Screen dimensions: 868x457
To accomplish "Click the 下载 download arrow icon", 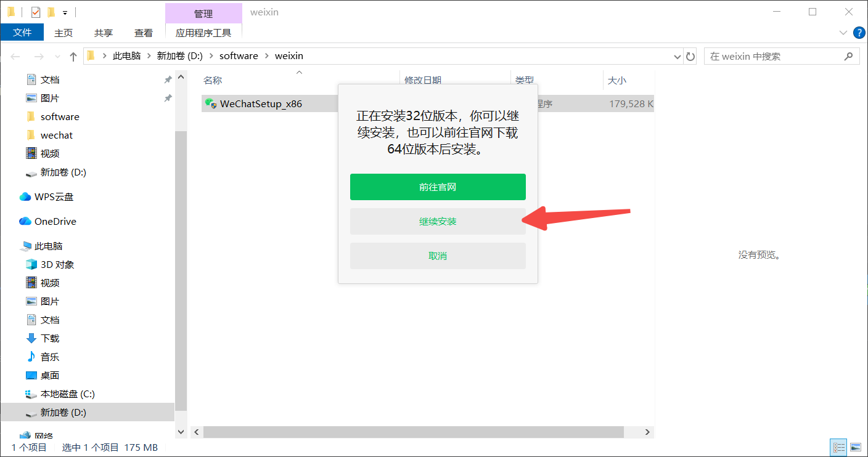I will tap(31, 339).
